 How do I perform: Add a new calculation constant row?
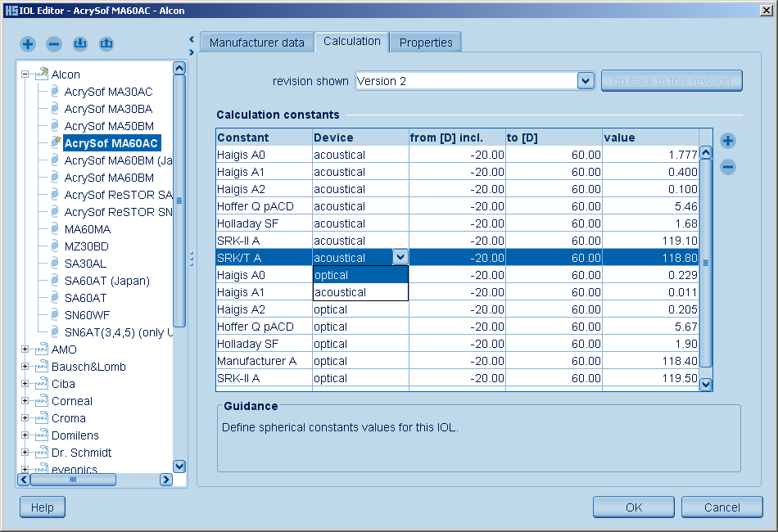[727, 141]
